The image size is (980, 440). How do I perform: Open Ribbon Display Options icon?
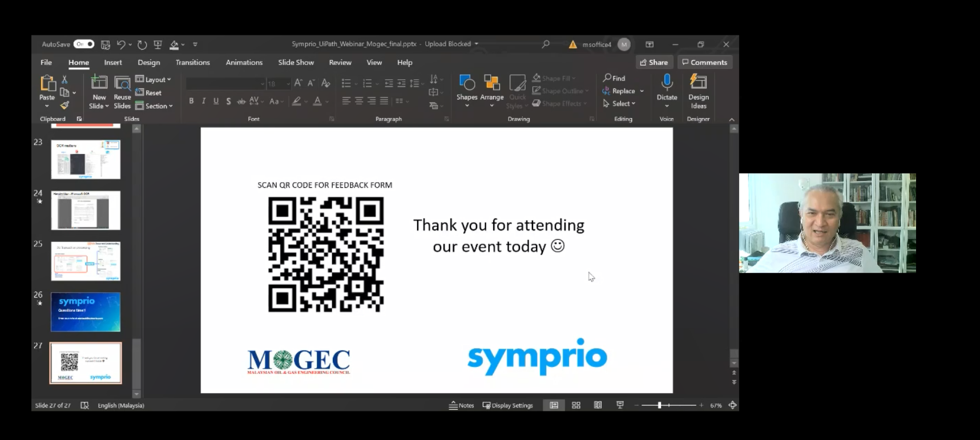(650, 44)
